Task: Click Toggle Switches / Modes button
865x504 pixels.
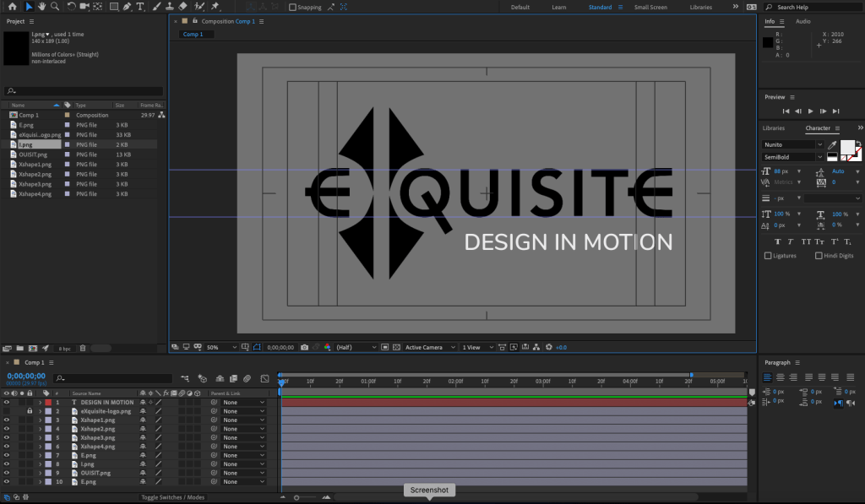Action: coord(172,497)
